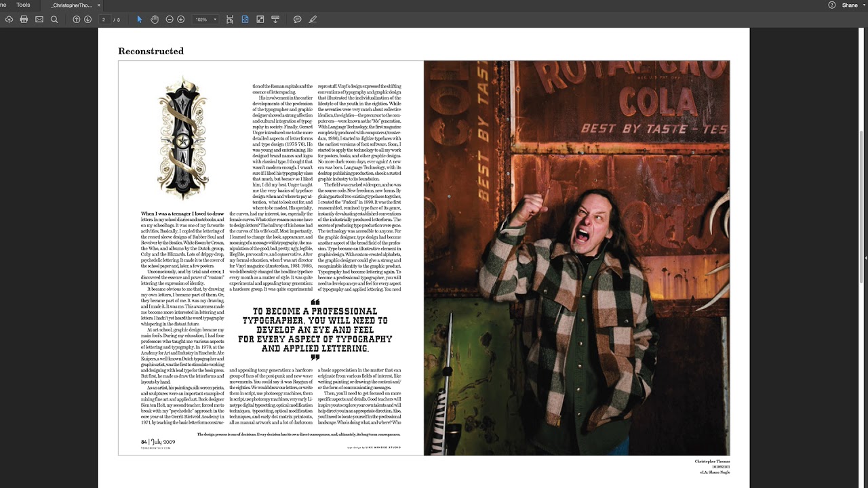Click 'When I was a teenager' opening line
Screen dimensions: 868x488
[182, 213]
